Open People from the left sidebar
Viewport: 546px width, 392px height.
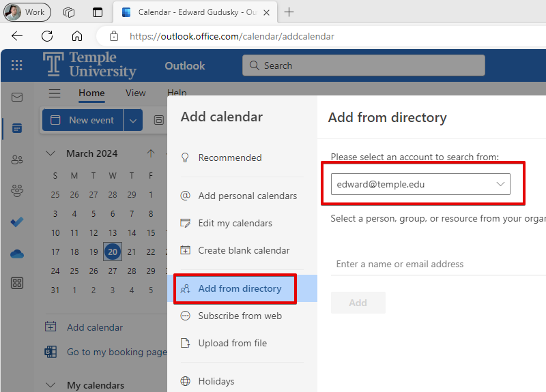[x=16, y=160]
